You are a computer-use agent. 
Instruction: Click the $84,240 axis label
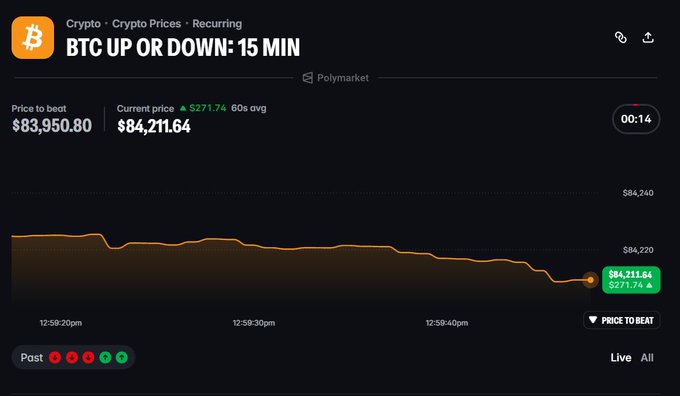638,193
